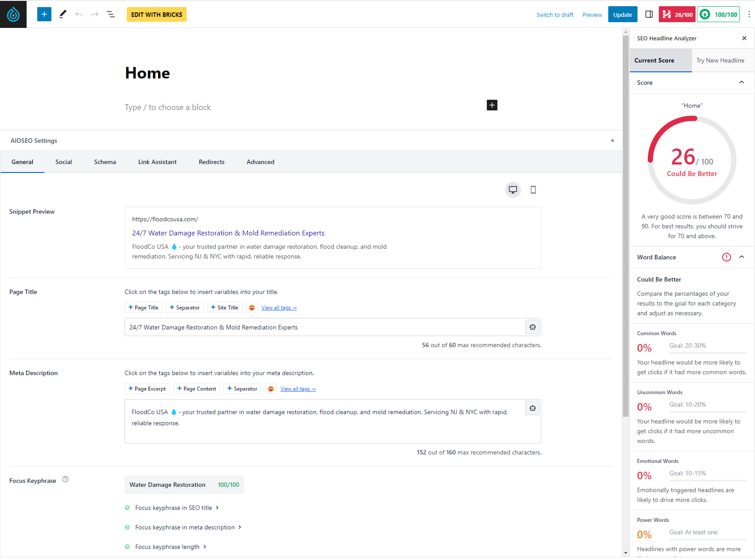
Task: Select the Try New Headline tab
Action: [x=723, y=60]
